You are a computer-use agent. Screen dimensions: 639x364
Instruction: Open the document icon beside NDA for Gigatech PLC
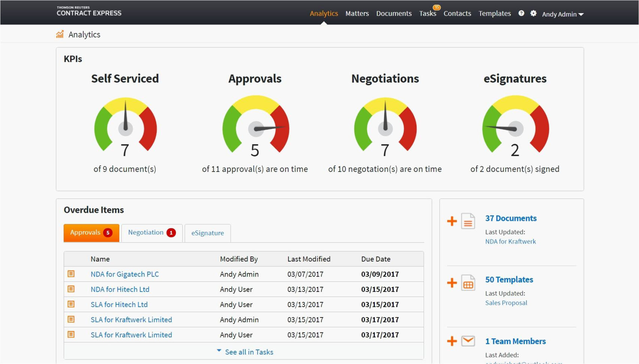click(x=71, y=274)
